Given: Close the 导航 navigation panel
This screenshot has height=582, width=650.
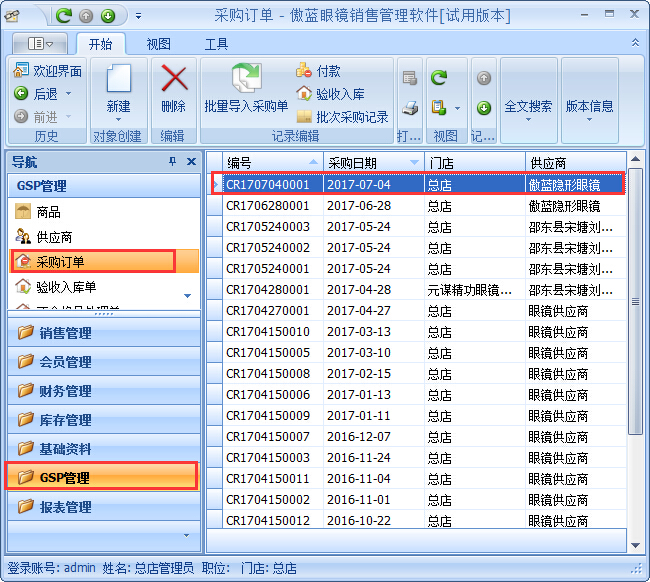Looking at the screenshot, I should (x=191, y=162).
